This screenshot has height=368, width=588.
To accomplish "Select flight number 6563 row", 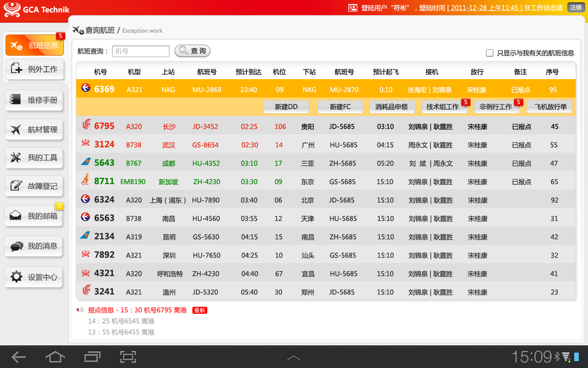I will coord(326,218).
